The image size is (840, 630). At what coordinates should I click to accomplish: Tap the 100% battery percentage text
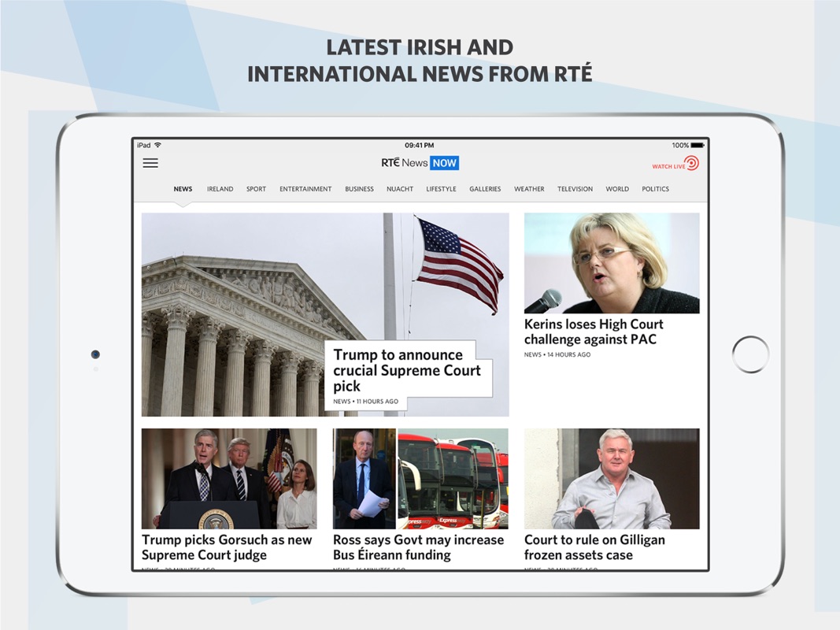pos(680,145)
